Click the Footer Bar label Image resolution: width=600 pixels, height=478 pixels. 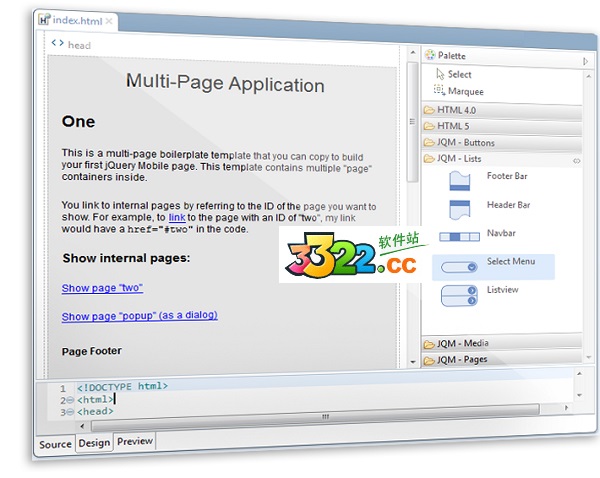(x=507, y=176)
